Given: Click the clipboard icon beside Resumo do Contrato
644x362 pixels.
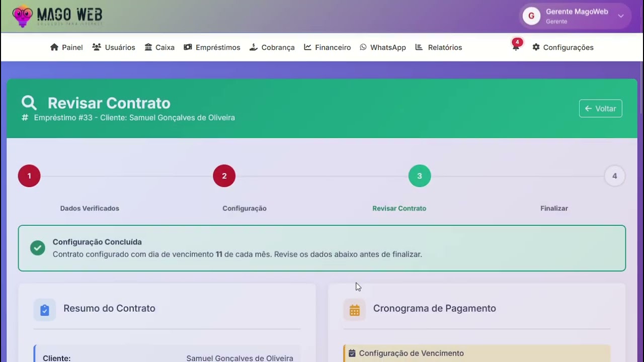Looking at the screenshot, I should [x=45, y=310].
